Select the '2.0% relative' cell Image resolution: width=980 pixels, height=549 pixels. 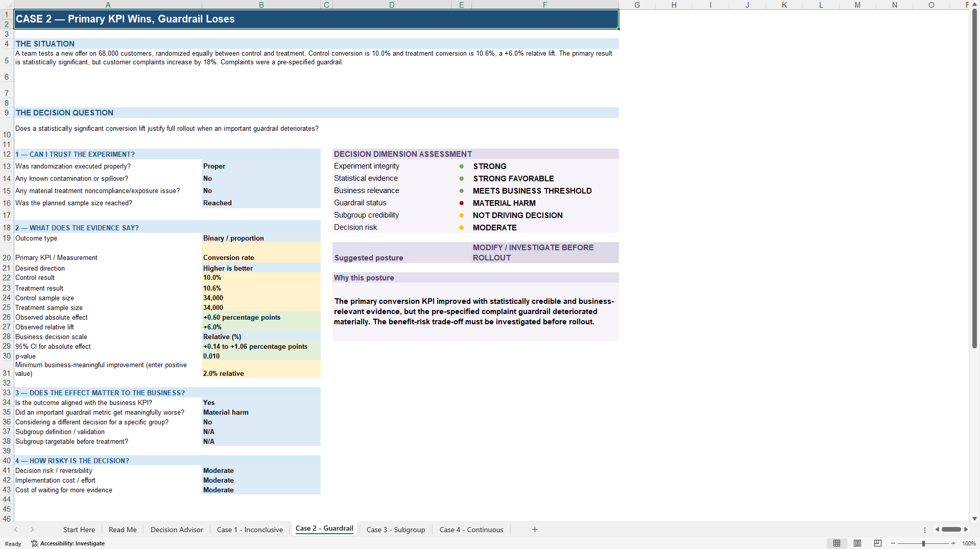pyautogui.click(x=261, y=369)
